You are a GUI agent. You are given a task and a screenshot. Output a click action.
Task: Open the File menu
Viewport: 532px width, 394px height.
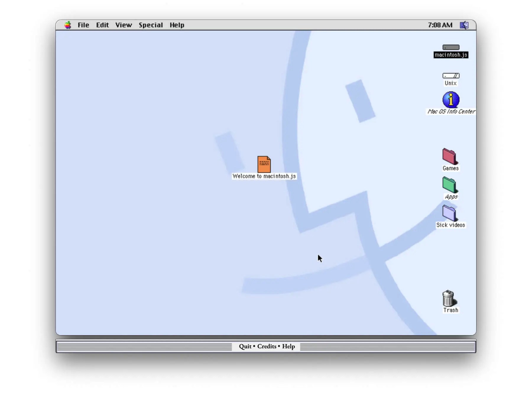[x=83, y=25]
